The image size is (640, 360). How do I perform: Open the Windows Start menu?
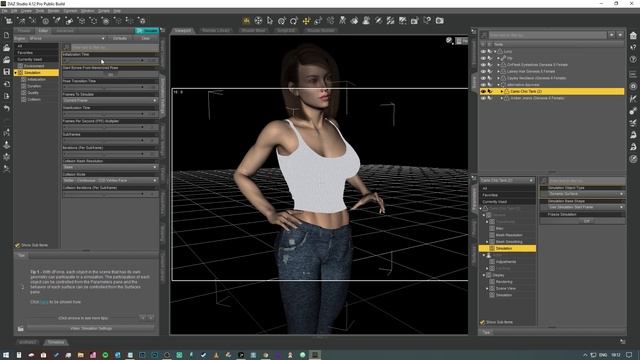[6, 355]
